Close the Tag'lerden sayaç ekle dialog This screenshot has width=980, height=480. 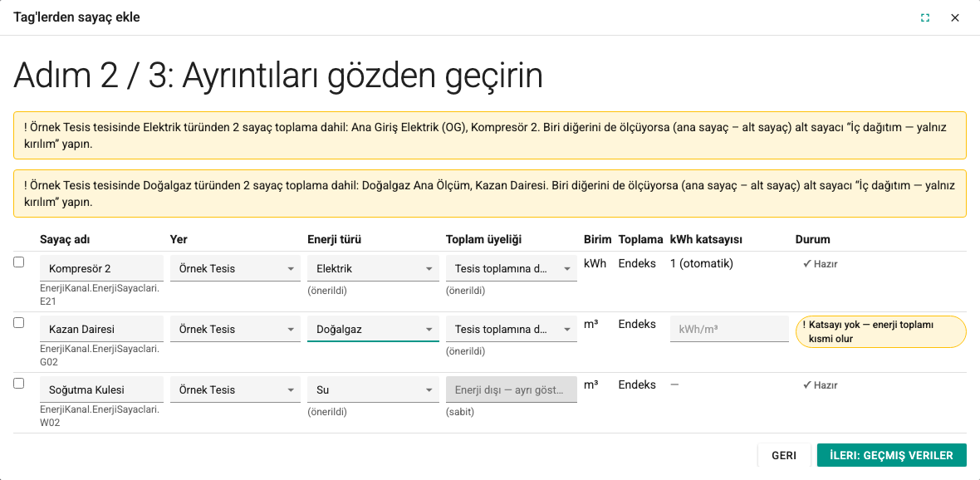954,17
